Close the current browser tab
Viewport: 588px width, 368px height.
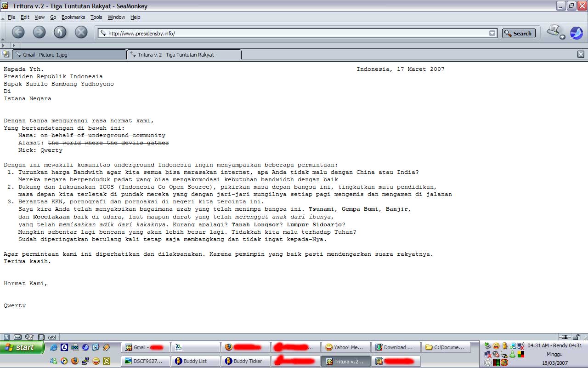(x=581, y=54)
